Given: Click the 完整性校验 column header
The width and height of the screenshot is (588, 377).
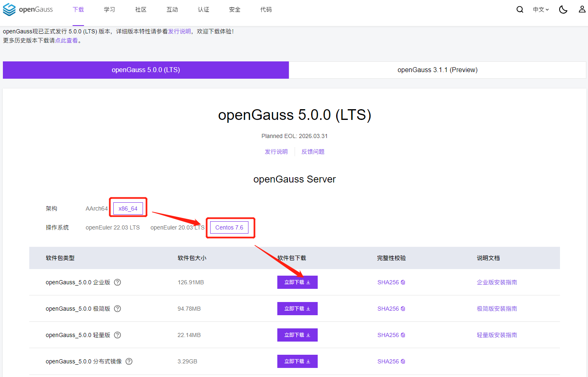Looking at the screenshot, I should pos(391,258).
